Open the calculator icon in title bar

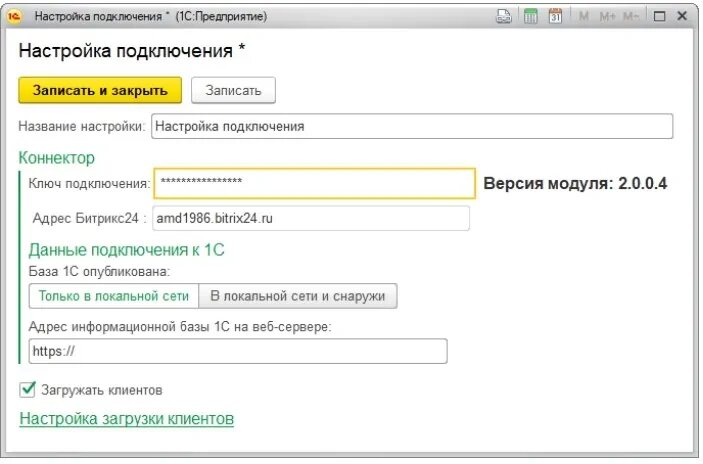click(530, 16)
